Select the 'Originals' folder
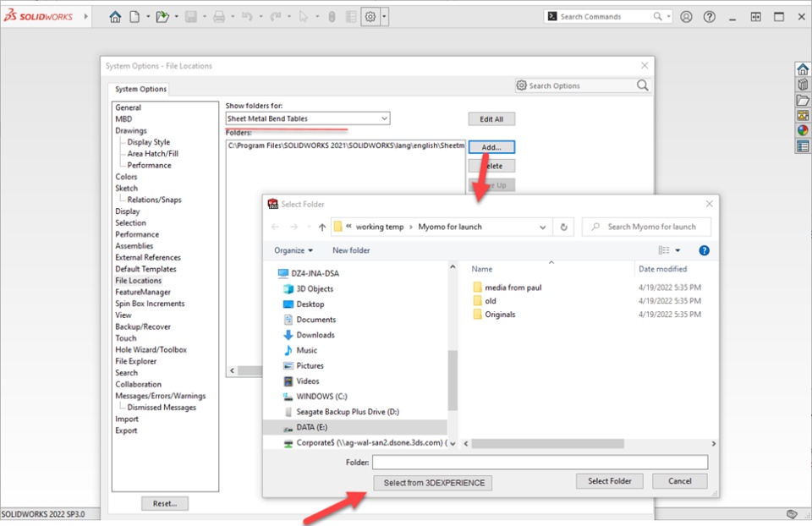The height and width of the screenshot is (526, 812). 494,315
